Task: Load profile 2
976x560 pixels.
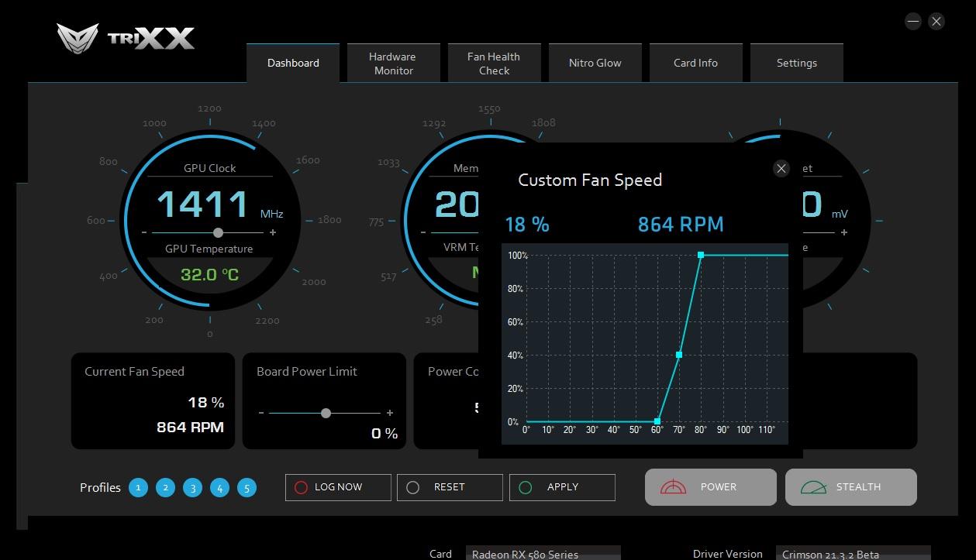Action: 165,487
